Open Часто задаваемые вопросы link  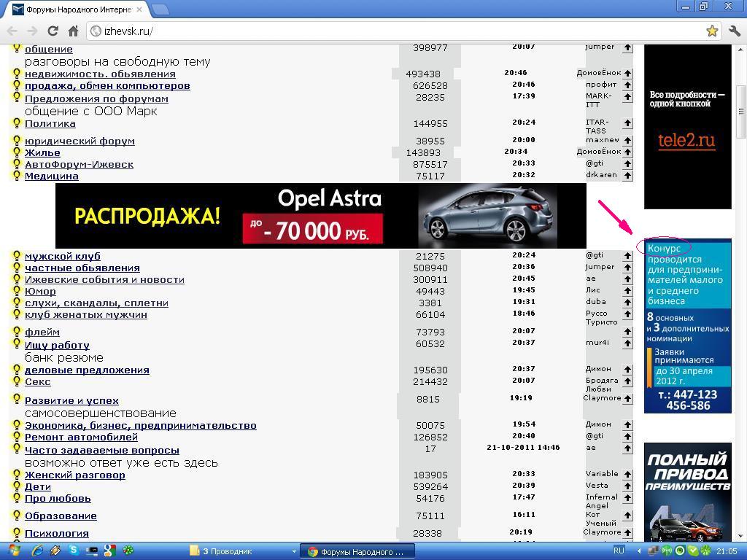pyautogui.click(x=102, y=450)
